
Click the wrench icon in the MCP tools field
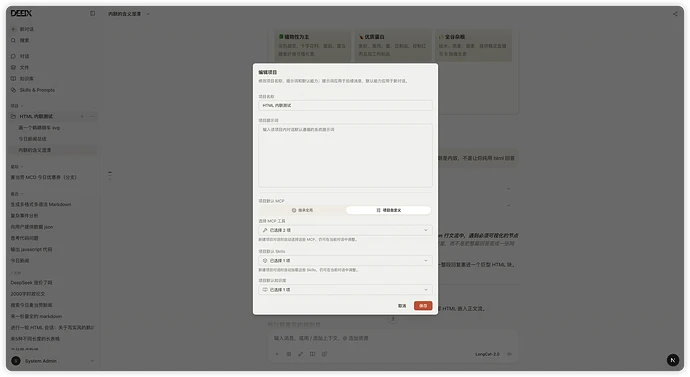click(x=265, y=230)
